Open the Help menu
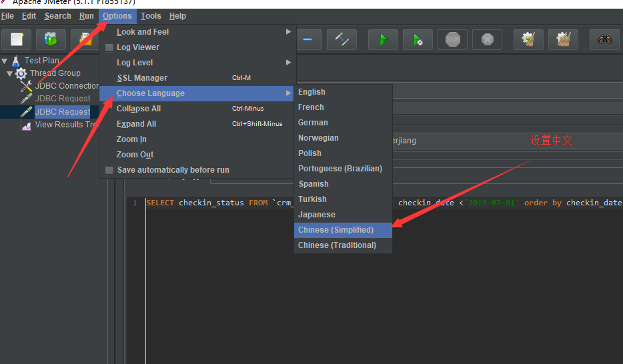 point(177,16)
